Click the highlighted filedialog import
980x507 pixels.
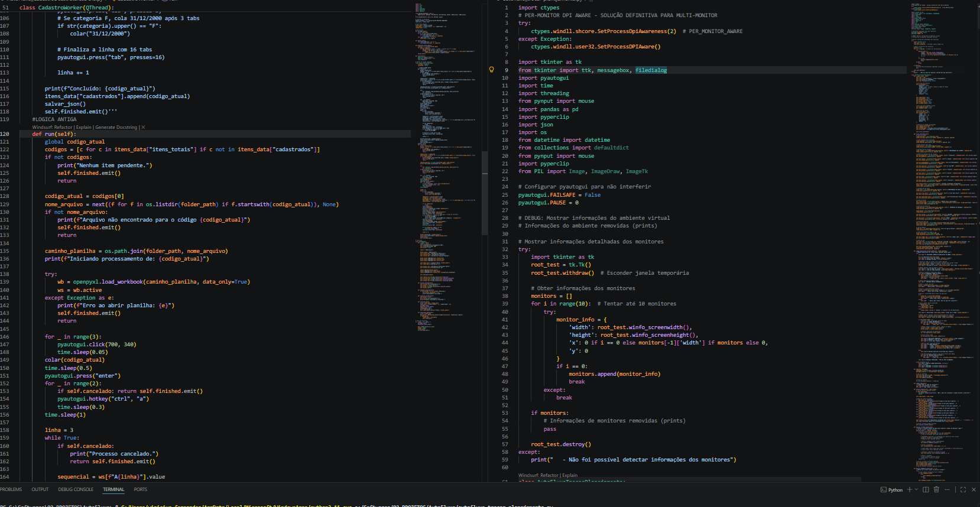point(651,70)
